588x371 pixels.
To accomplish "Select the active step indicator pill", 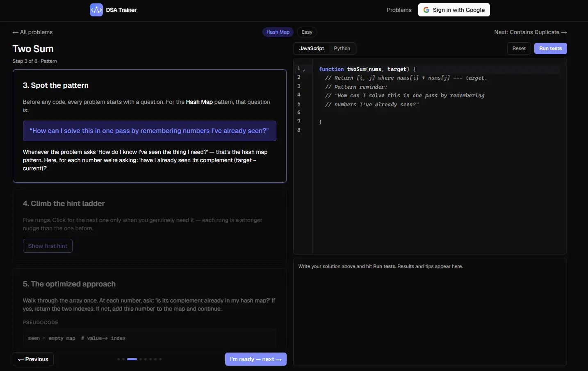I will pyautogui.click(x=132, y=359).
